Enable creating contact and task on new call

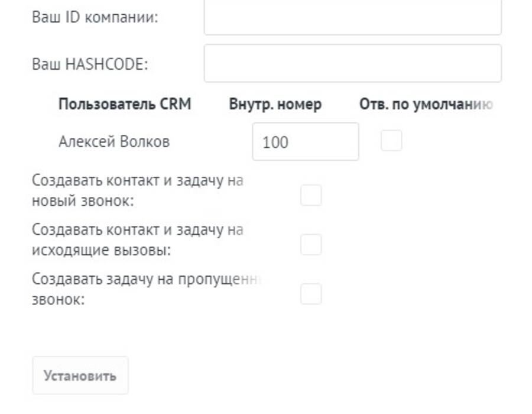tap(311, 195)
